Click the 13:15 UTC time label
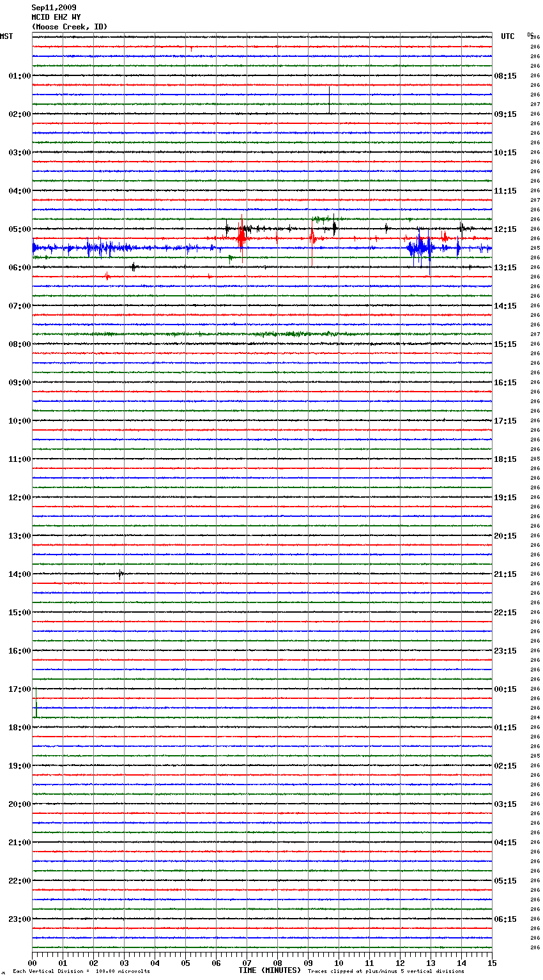543x980 pixels. 505,268
